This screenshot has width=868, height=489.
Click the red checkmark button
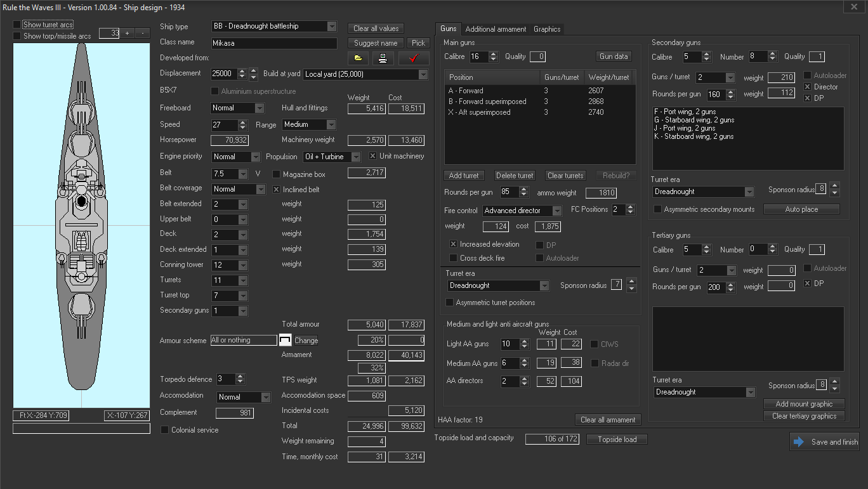(x=414, y=58)
